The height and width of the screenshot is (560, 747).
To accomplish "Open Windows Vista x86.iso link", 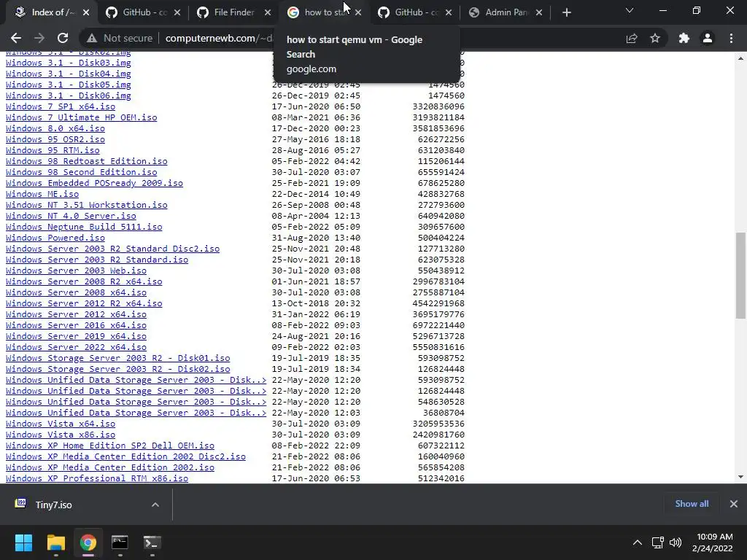I will click(x=61, y=435).
